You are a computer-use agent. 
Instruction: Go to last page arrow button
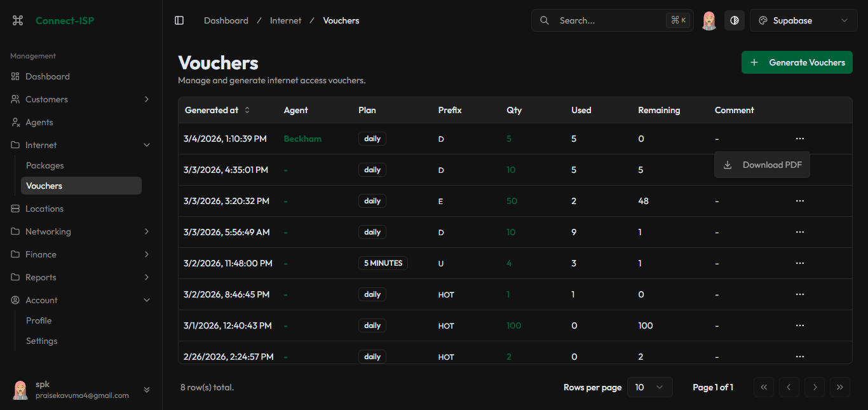[839, 387]
